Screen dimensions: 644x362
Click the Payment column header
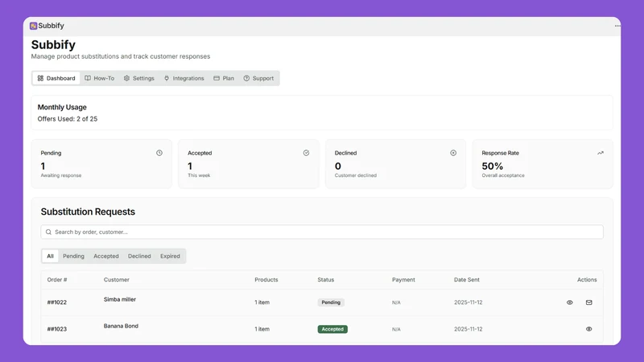coord(403,280)
